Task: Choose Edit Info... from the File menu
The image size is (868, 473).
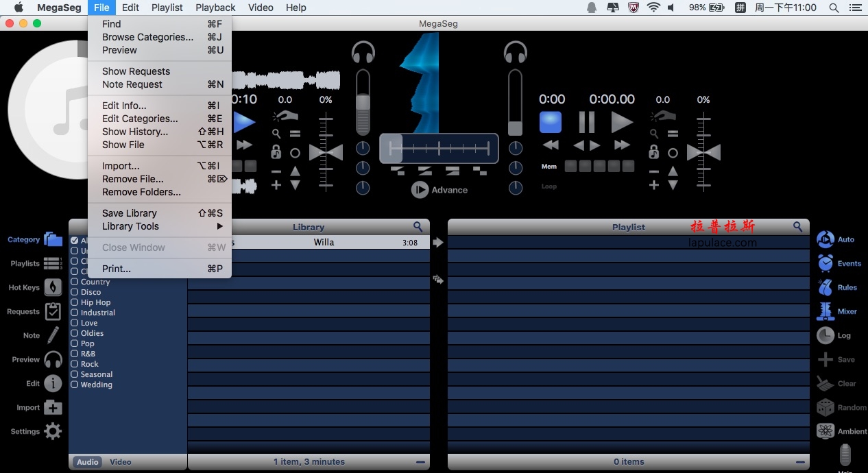Action: click(x=160, y=106)
